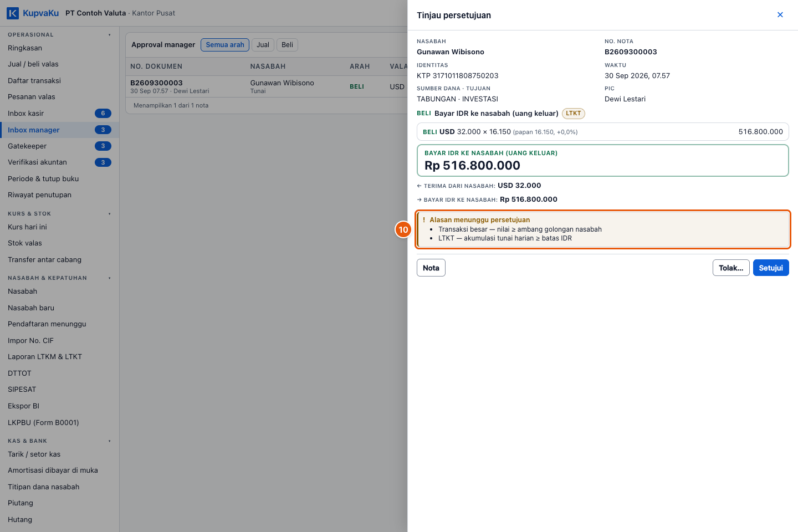The height and width of the screenshot is (532, 798).
Task: Click the BELI USD 32.000 rate line
Action: tap(603, 132)
